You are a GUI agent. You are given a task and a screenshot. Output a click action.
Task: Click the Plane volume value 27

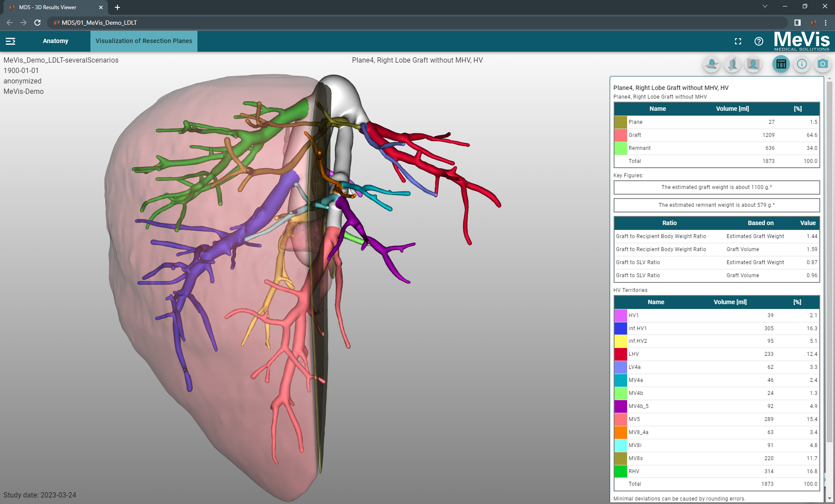point(772,122)
